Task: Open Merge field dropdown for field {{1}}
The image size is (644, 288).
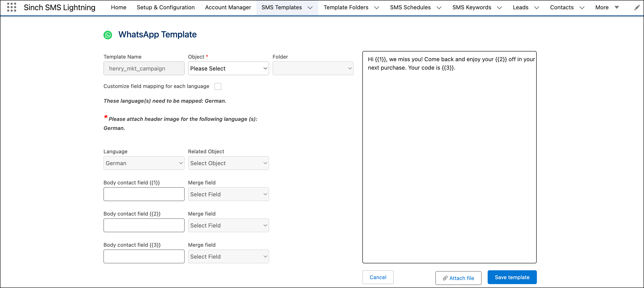Action: point(228,194)
